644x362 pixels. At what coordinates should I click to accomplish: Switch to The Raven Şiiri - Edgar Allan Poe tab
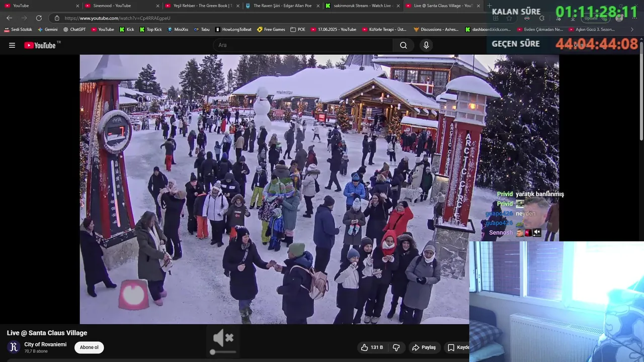point(282,6)
